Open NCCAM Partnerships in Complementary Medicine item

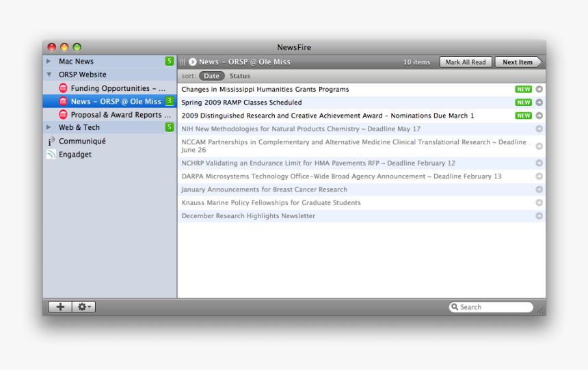point(362,146)
